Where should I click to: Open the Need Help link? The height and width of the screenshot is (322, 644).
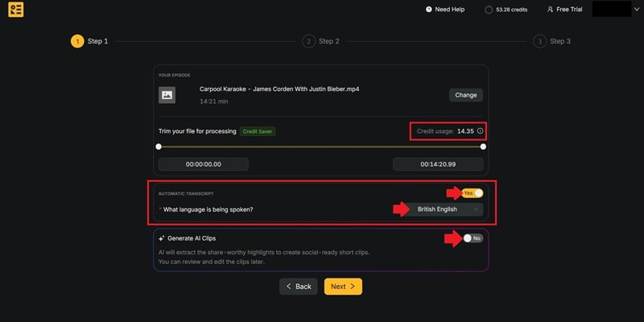pos(450,9)
